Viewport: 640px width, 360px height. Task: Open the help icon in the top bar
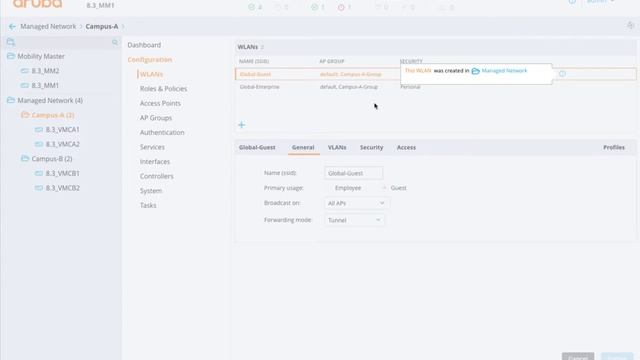pyautogui.click(x=572, y=2)
